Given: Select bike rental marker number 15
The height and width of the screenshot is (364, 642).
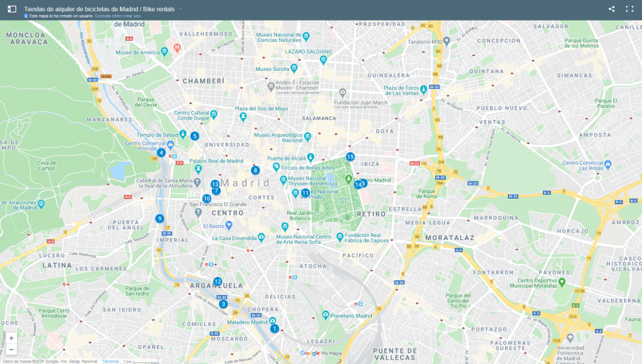Looking at the screenshot, I should pyautogui.click(x=350, y=157).
